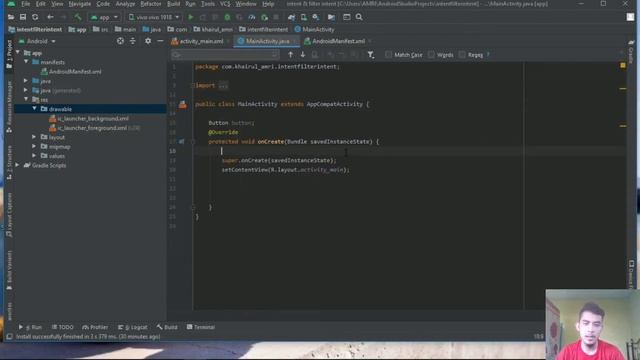Go to previous occurrence up arrow
The width and height of the screenshot is (640, 360).
coord(291,55)
